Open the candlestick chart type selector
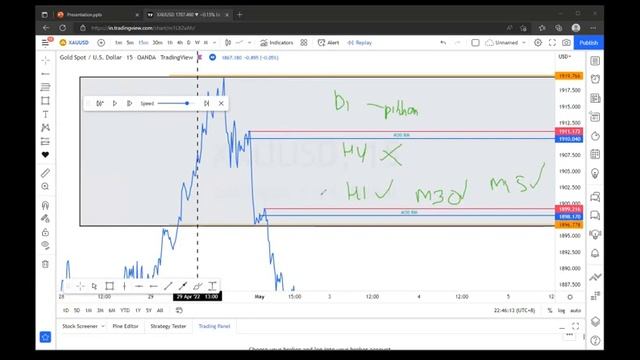Image resolution: width=640 pixels, height=360 pixels. click(228, 42)
